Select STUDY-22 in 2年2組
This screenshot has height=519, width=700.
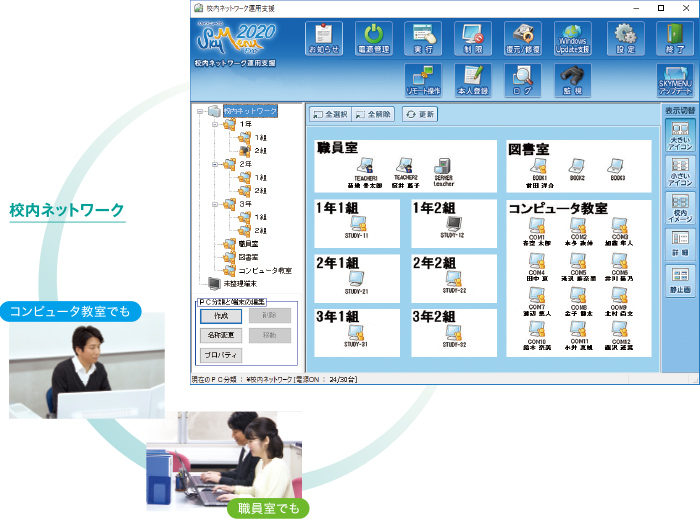tap(454, 282)
